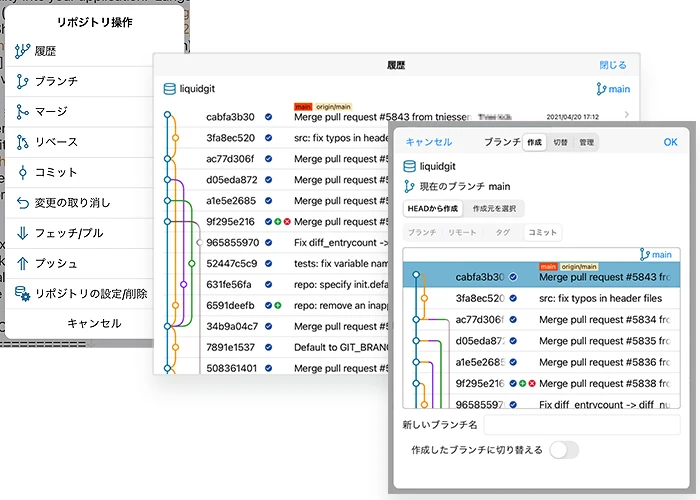
Task: Choose リモート source filter segment
Action: click(462, 233)
